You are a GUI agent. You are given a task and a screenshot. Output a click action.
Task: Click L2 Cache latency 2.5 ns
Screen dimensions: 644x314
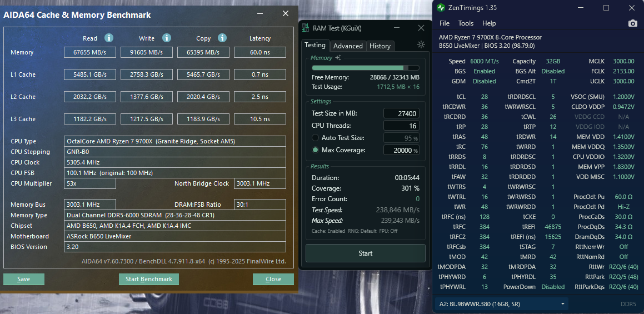(260, 97)
